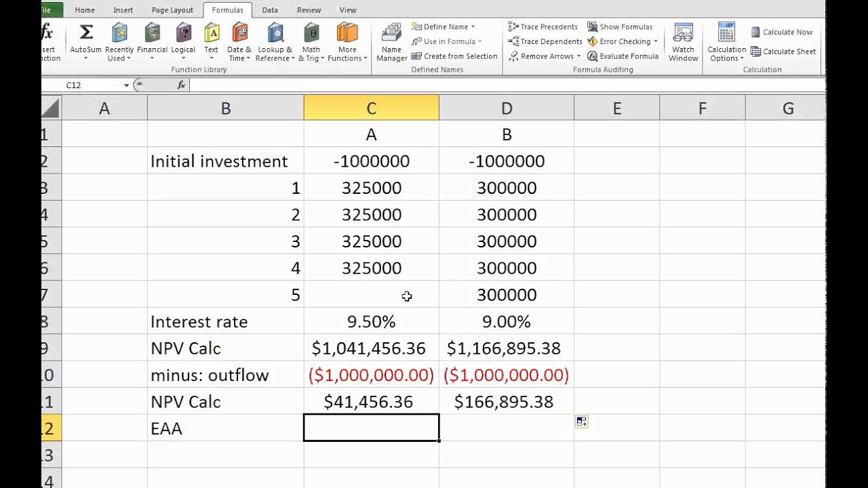Open the Home tab

[85, 10]
